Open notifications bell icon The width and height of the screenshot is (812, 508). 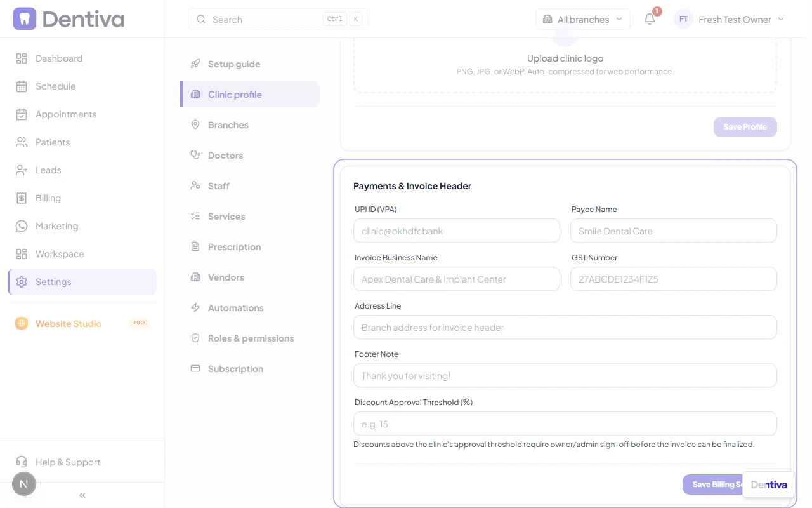click(x=650, y=19)
